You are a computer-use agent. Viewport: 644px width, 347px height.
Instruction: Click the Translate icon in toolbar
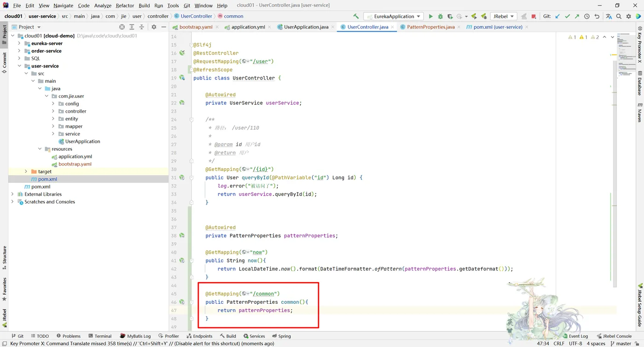click(609, 16)
